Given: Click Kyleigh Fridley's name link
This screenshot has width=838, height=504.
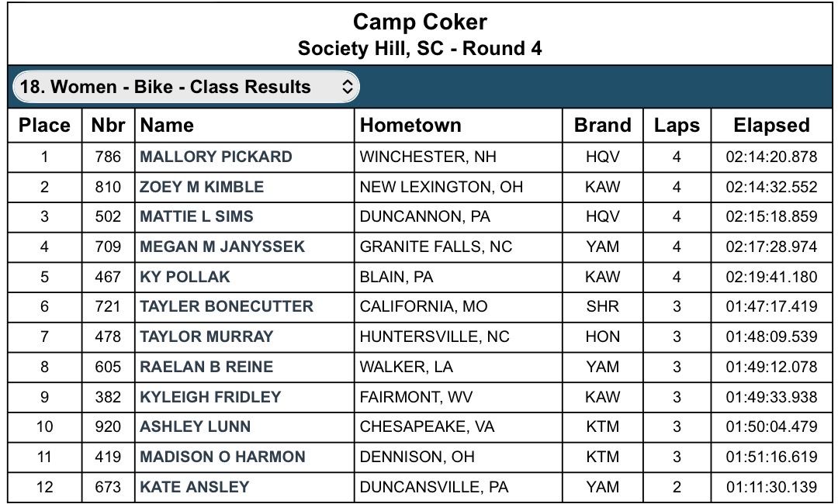Looking at the screenshot, I should [210, 397].
